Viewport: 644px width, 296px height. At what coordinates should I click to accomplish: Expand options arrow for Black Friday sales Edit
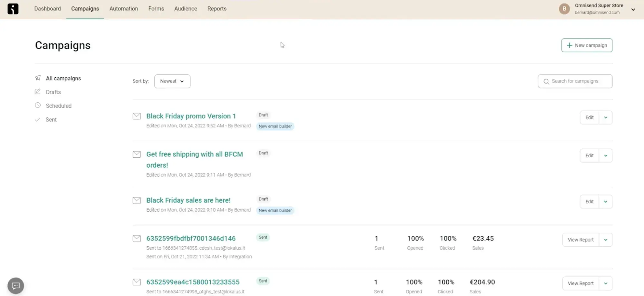point(606,202)
